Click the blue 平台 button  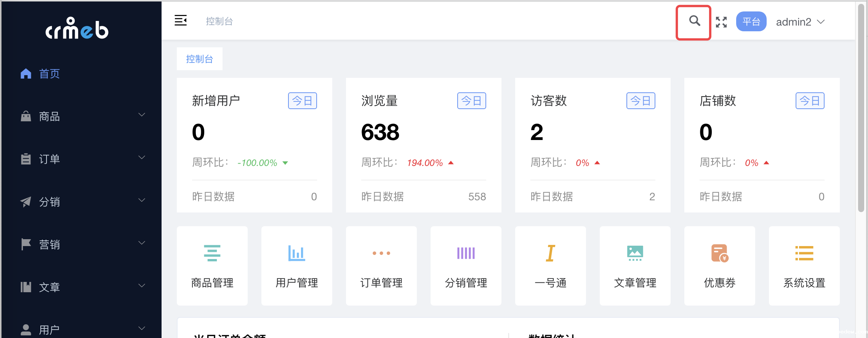(x=751, y=22)
